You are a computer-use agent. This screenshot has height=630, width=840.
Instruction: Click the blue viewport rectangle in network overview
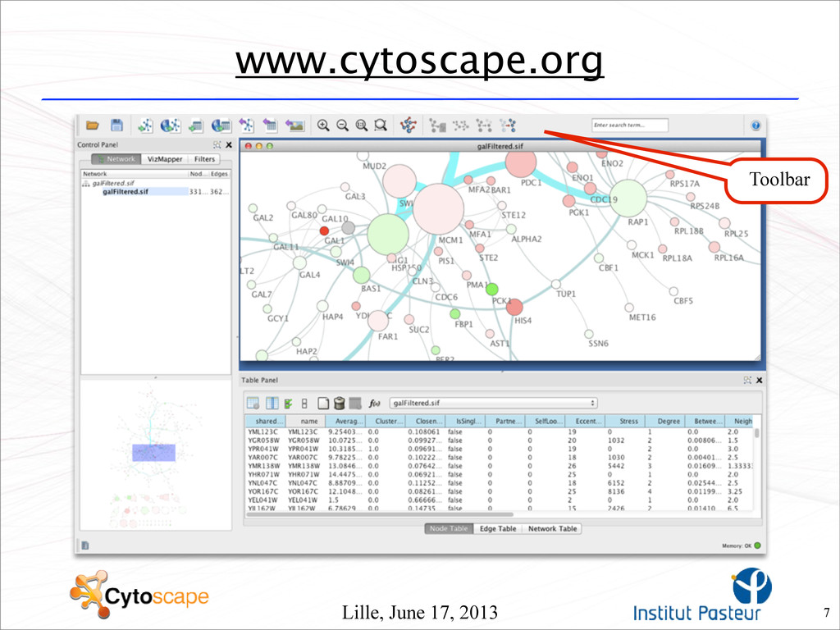153,453
